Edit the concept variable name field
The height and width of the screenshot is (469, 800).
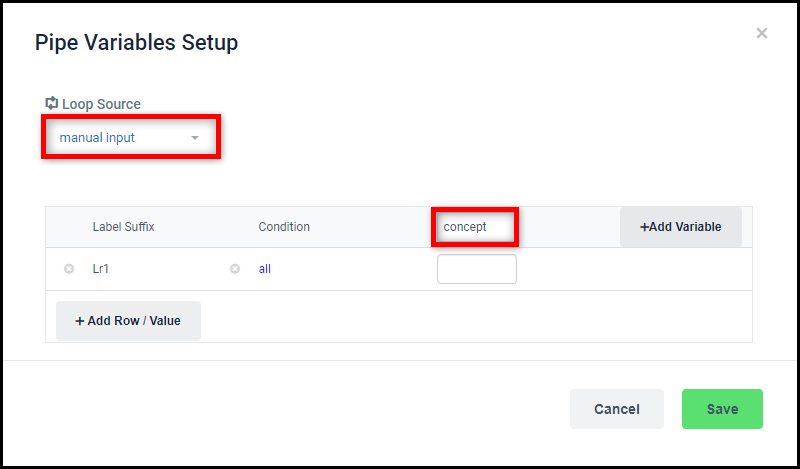tap(475, 227)
